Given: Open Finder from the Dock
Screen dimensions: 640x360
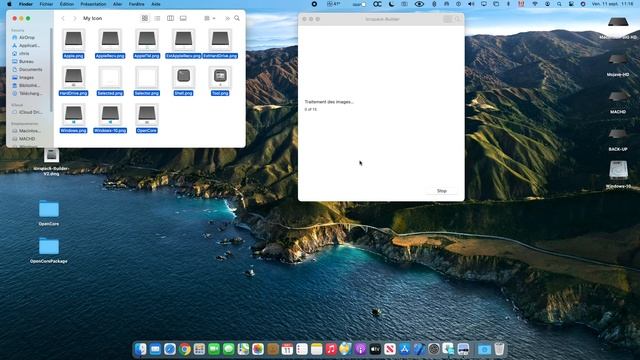Looking at the screenshot, I should [141, 349].
